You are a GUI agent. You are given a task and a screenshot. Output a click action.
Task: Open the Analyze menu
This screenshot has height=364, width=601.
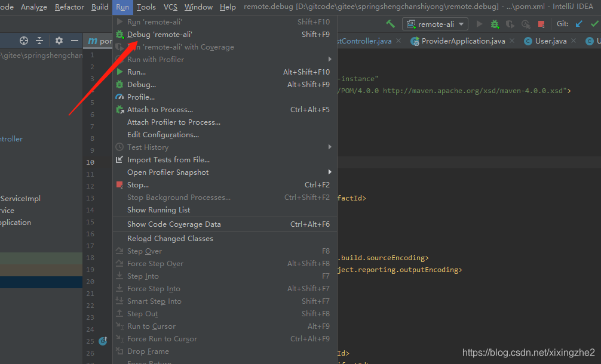pyautogui.click(x=33, y=7)
